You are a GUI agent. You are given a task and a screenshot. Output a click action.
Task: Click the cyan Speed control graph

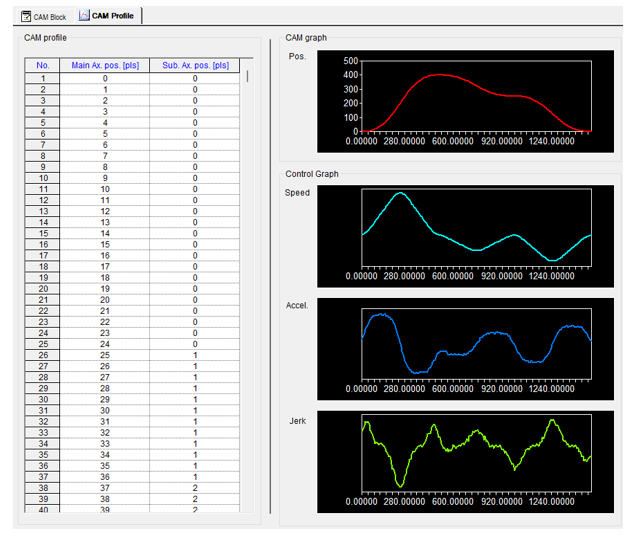click(x=466, y=236)
